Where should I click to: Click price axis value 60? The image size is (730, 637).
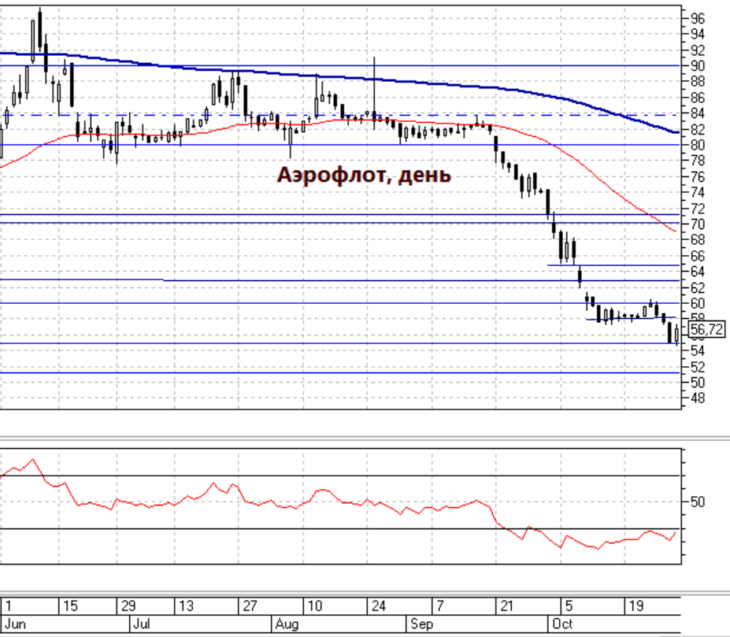pos(697,304)
